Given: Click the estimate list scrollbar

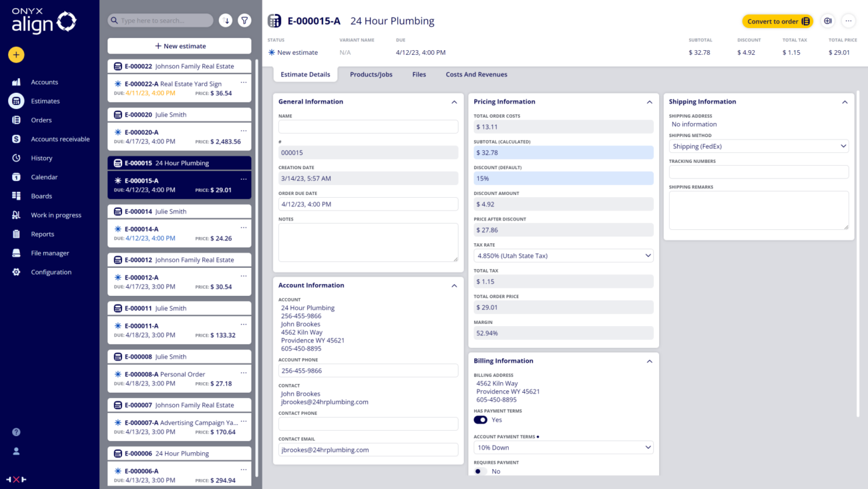Looking at the screenshot, I should pos(257,267).
